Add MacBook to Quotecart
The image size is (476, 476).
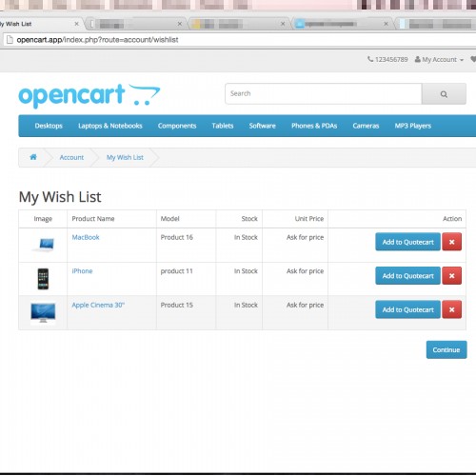[x=407, y=242]
